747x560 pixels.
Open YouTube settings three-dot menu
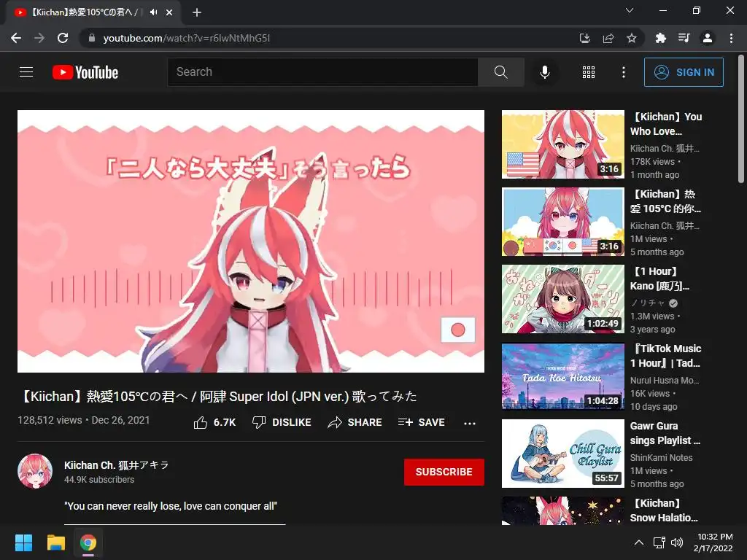point(623,72)
